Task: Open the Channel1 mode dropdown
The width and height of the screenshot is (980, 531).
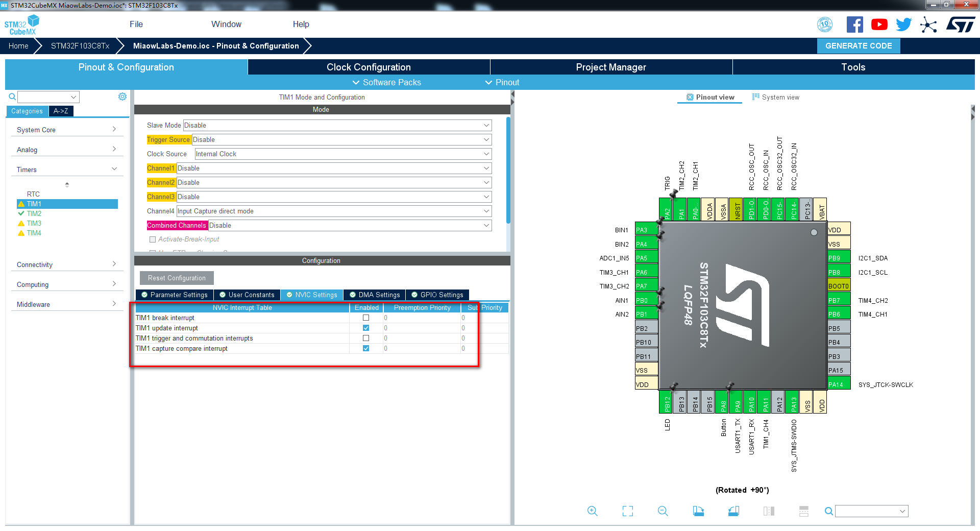Action: [x=334, y=168]
